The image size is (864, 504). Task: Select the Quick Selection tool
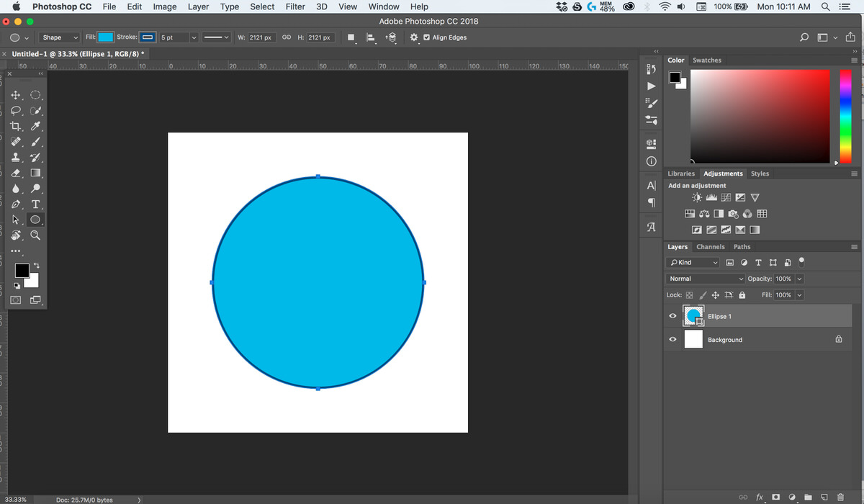(x=35, y=111)
